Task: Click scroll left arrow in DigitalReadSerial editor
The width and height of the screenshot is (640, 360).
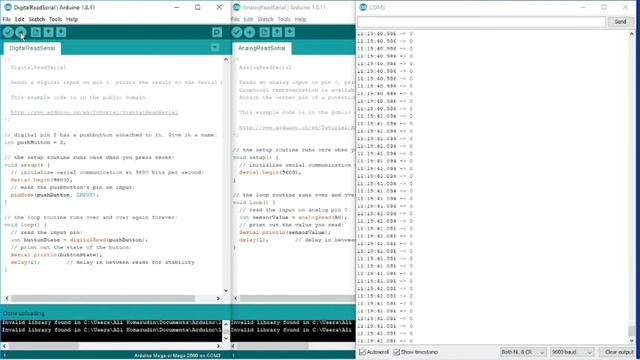Action: (x=7, y=298)
